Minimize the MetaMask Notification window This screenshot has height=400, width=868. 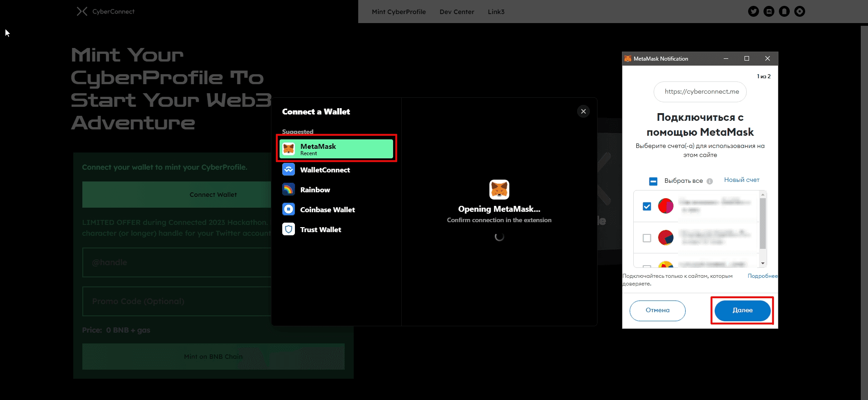point(726,59)
